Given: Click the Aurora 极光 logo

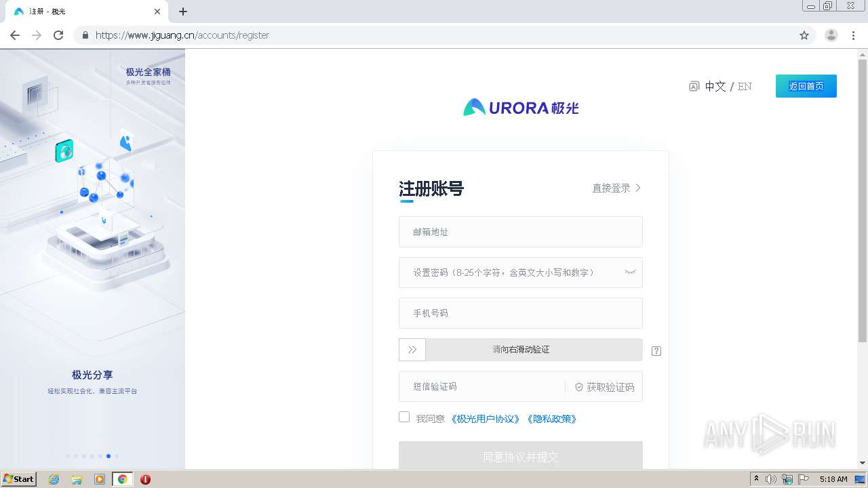Looking at the screenshot, I should tap(521, 107).
